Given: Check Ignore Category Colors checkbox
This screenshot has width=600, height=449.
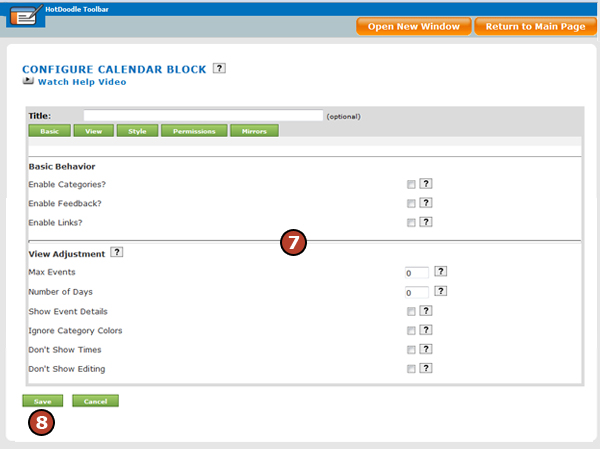Looking at the screenshot, I should click(411, 331).
